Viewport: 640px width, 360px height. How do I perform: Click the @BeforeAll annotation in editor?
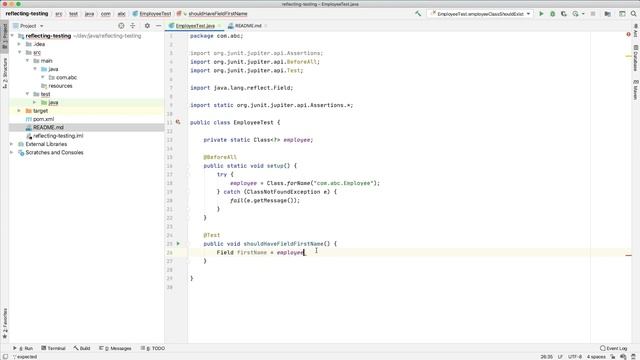click(220, 157)
